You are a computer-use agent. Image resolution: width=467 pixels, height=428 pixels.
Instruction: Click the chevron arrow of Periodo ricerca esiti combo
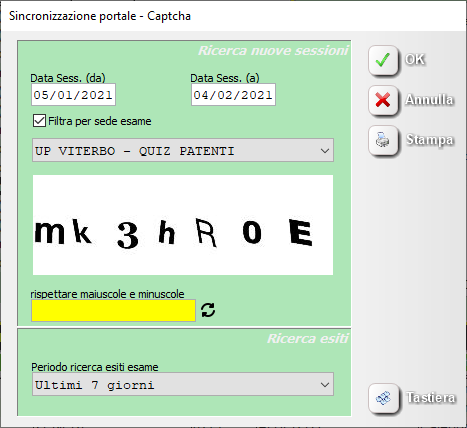[x=325, y=385]
